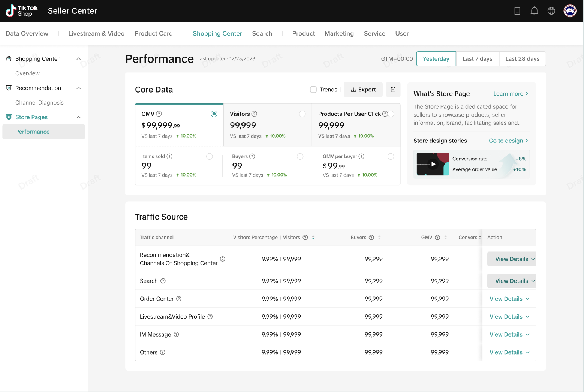This screenshot has width=584, height=392.
Task: Open the mobile device icon in header
Action: click(x=517, y=11)
